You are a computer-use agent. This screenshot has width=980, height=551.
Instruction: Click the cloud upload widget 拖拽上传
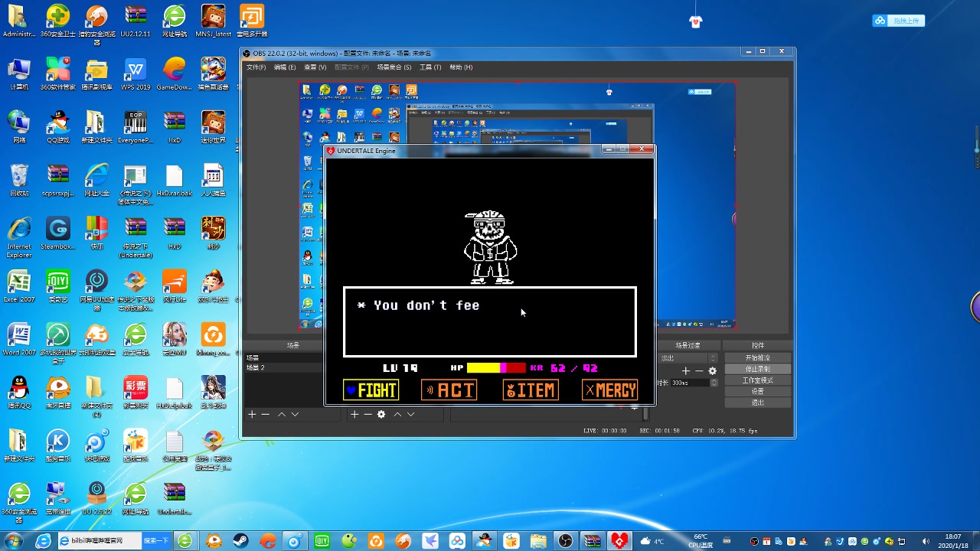[x=899, y=21]
